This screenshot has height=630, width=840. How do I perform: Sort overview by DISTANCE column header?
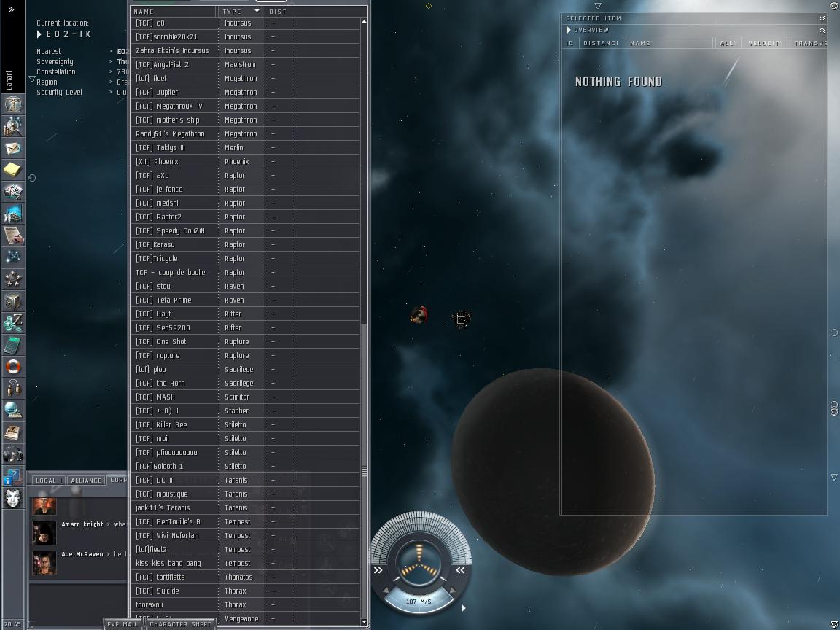[x=601, y=43]
